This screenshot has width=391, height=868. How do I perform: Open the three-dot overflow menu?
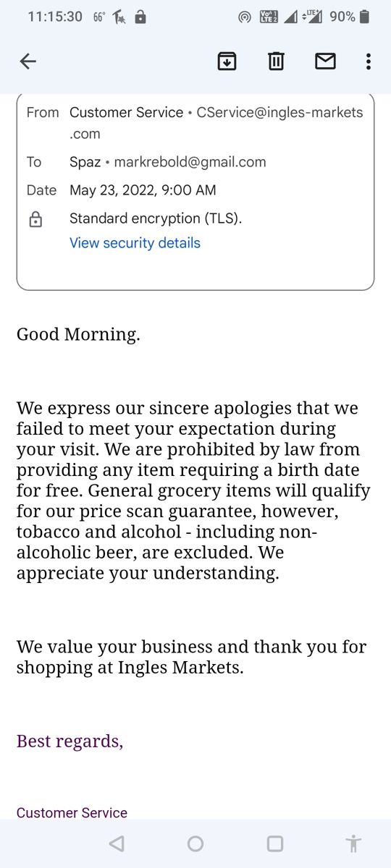(369, 61)
